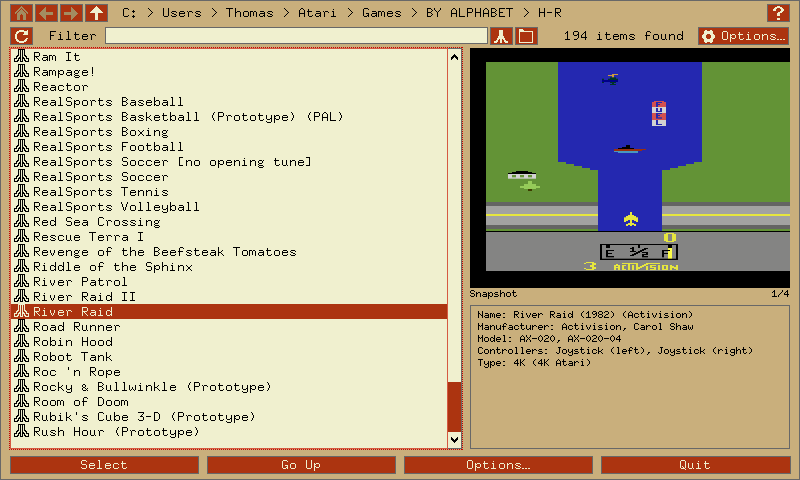Select Riddle of the Sphinx

coord(229,267)
